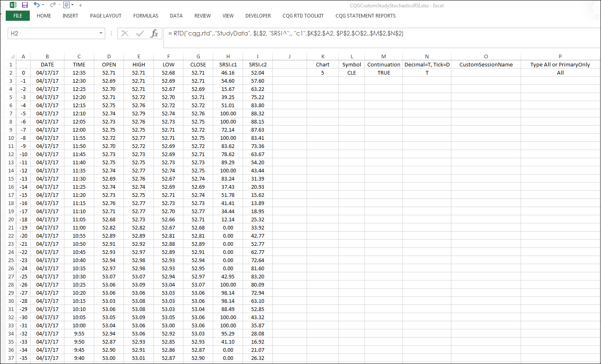
Task: Open the FILE menu
Action: 18,16
